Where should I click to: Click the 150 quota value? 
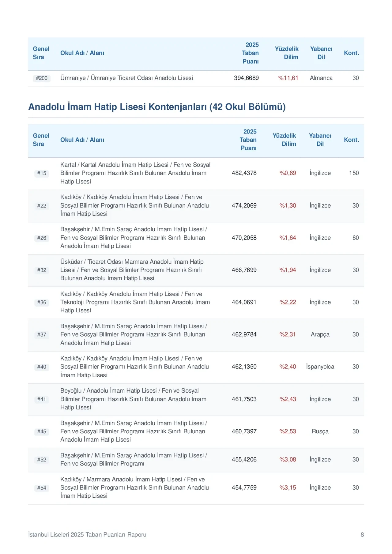(x=354, y=173)
